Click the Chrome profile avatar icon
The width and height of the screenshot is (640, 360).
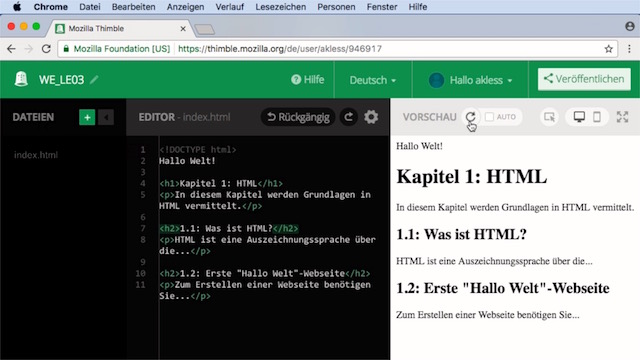click(630, 27)
